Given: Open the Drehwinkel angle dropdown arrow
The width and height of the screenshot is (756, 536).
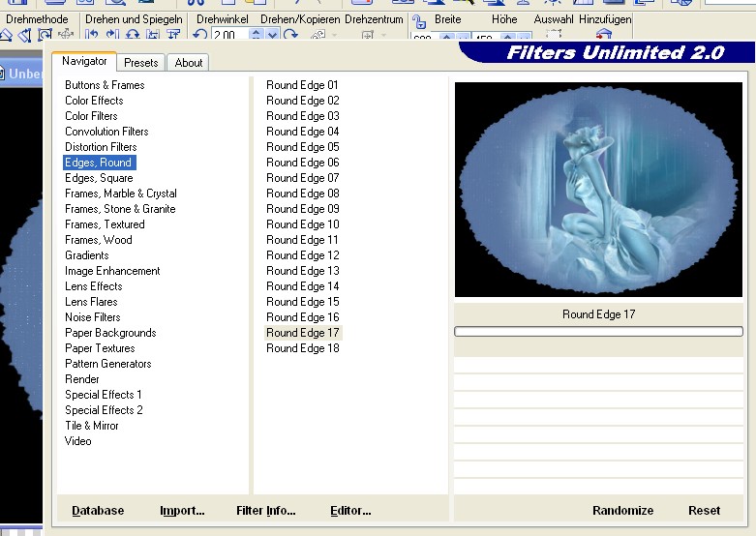Looking at the screenshot, I should point(272,35).
